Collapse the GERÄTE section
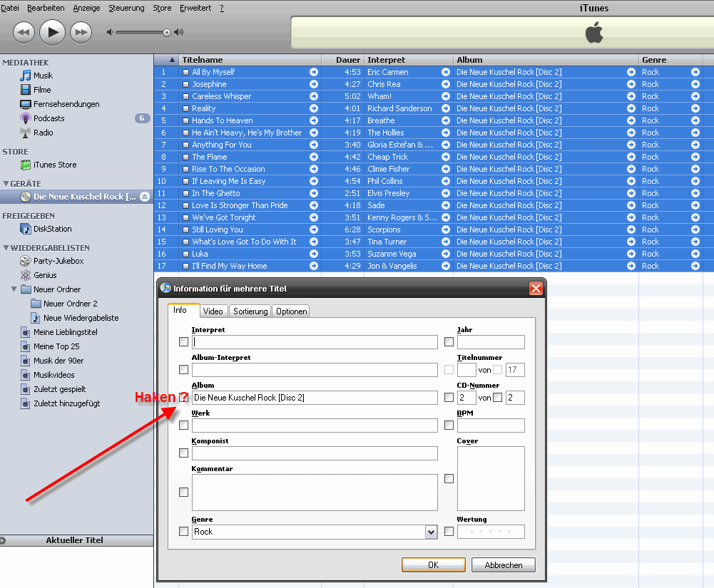 point(6,183)
